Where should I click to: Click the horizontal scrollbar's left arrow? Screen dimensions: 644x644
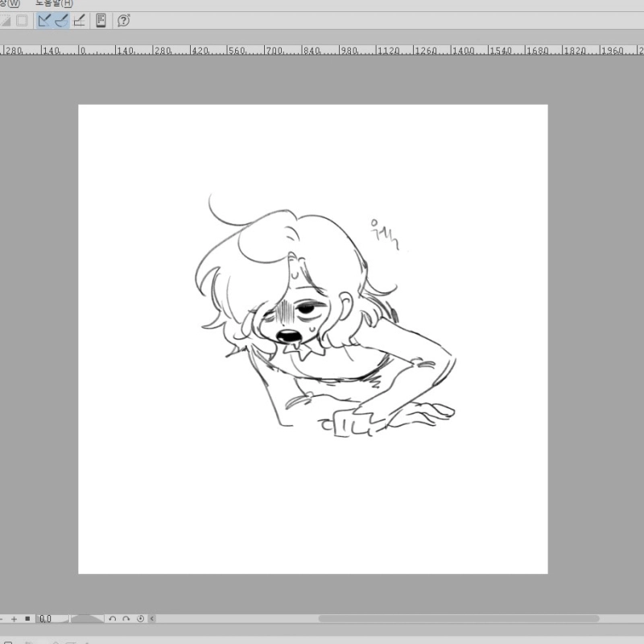[152, 619]
